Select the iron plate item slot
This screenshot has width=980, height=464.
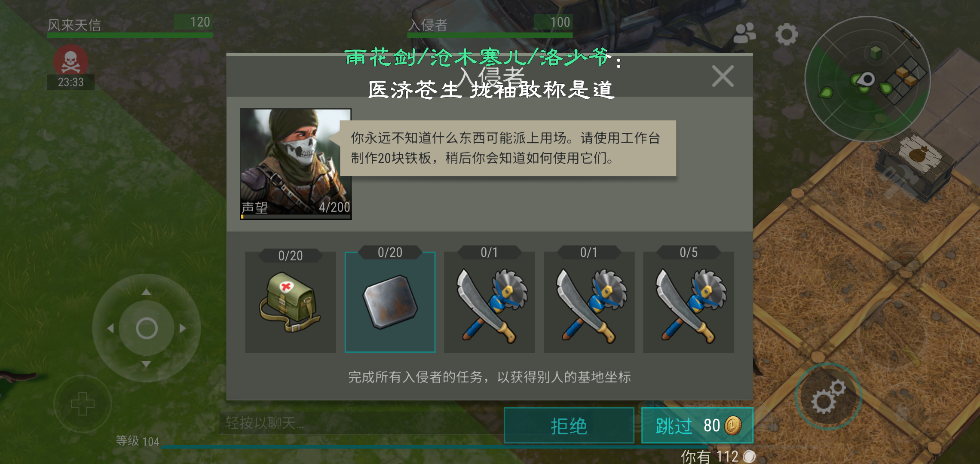[x=390, y=302]
